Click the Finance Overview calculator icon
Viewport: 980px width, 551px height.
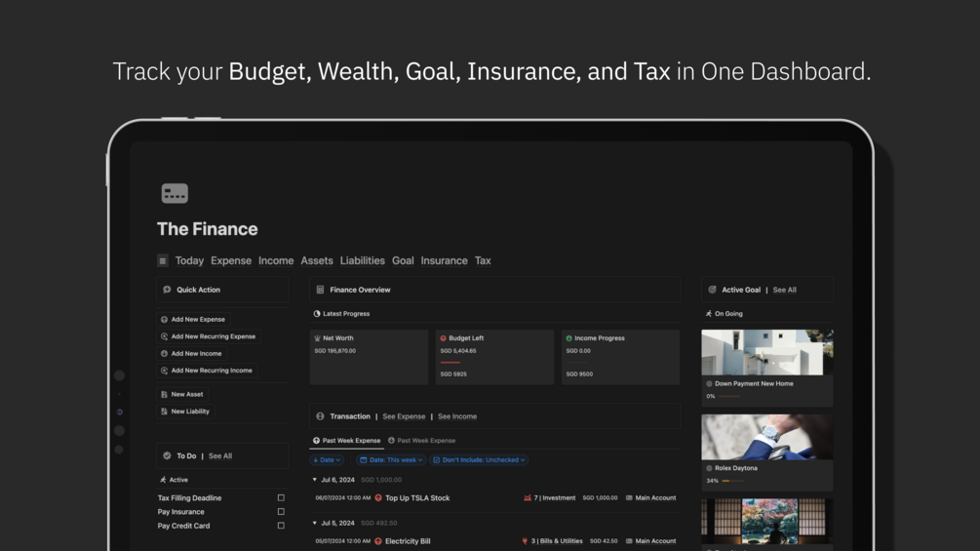pos(320,290)
